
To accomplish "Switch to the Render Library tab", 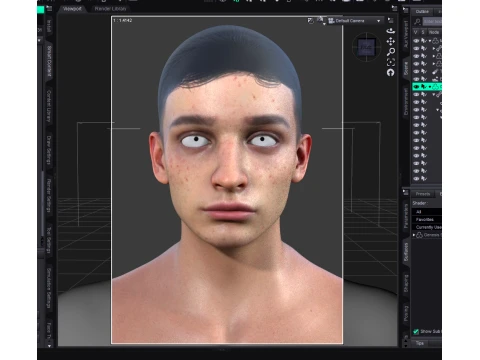I will (x=110, y=9).
